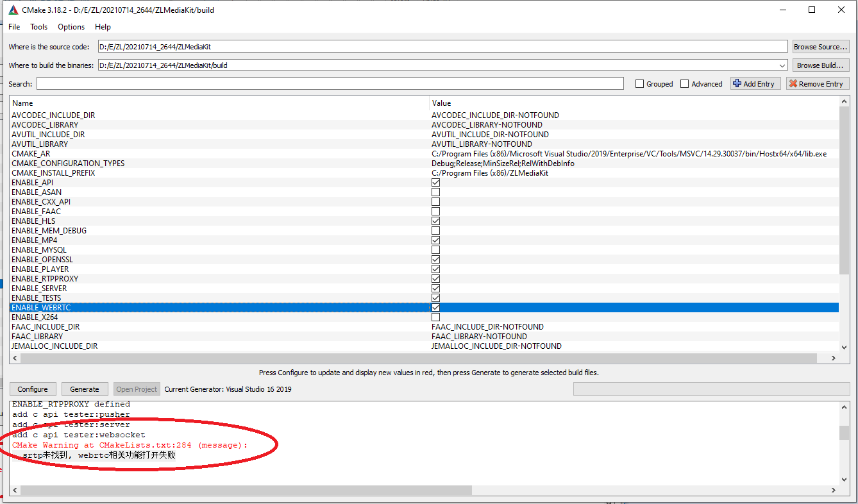Check the ENABLE_ASAN checkbox
Viewport: 858px width, 504px height.
[x=436, y=192]
